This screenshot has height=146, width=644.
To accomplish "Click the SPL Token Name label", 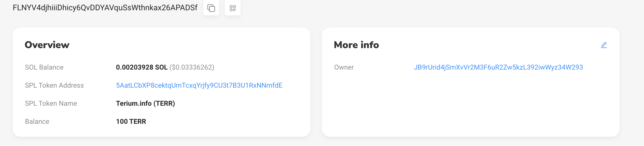I will point(51,103).
